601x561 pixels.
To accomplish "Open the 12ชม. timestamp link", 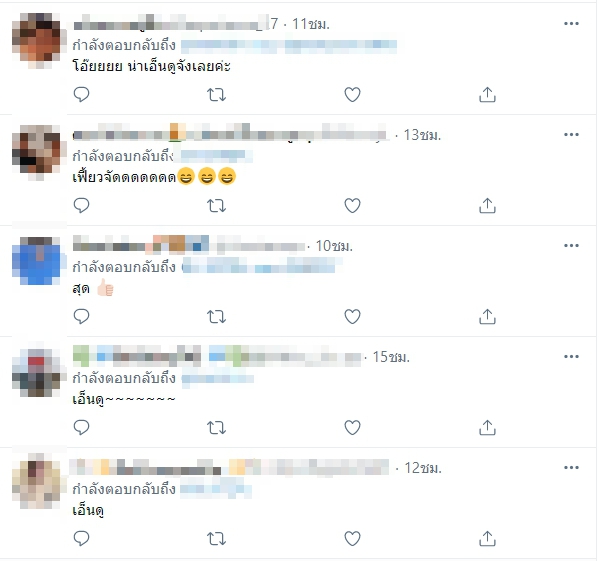I will click(x=423, y=468).
